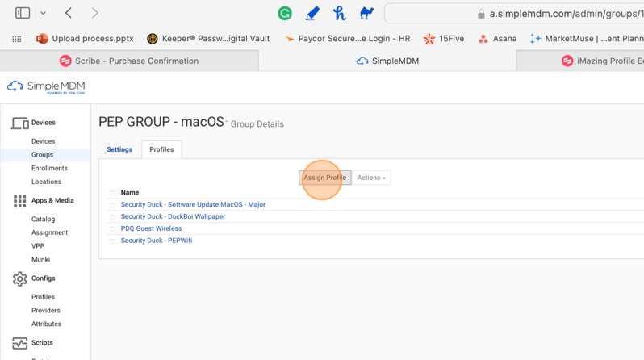Toggle the select-all checkbox beside Name
644x360 pixels.
(x=112, y=193)
